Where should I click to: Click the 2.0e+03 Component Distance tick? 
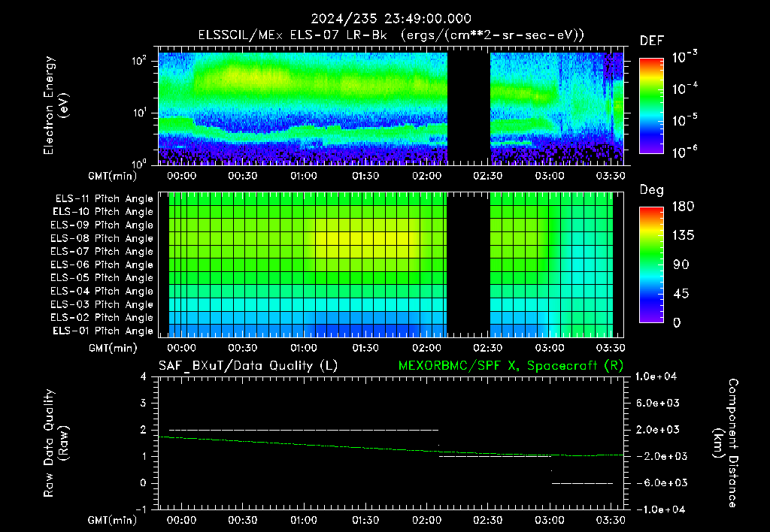pos(658,429)
